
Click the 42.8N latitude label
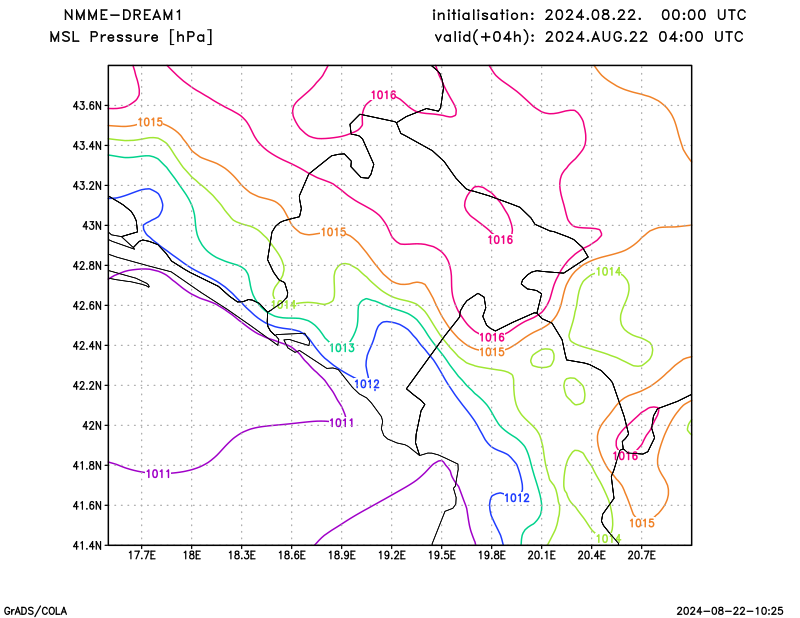tap(87, 265)
